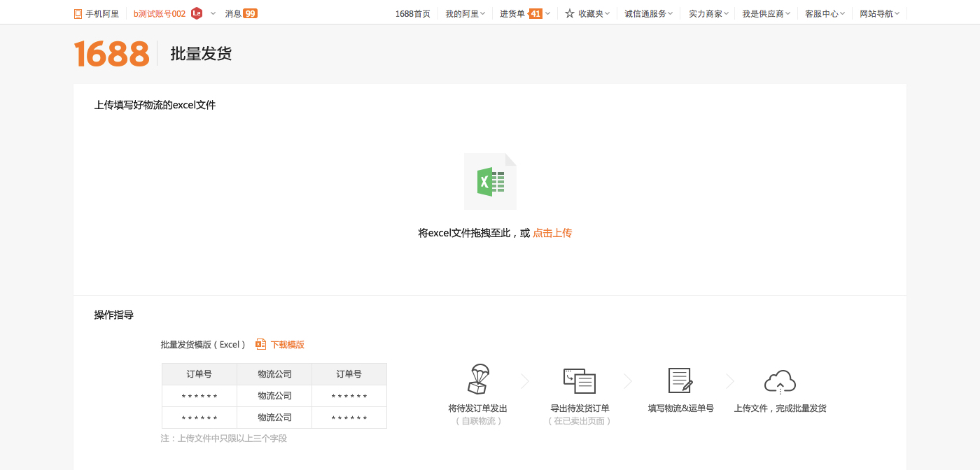Click the 批量发货 page title

[x=201, y=54]
